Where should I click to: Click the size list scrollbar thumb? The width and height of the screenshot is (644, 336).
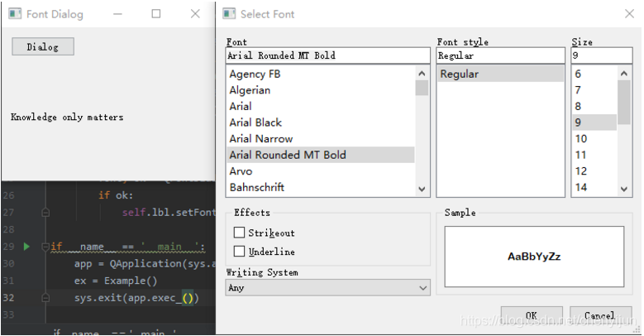pos(624,103)
